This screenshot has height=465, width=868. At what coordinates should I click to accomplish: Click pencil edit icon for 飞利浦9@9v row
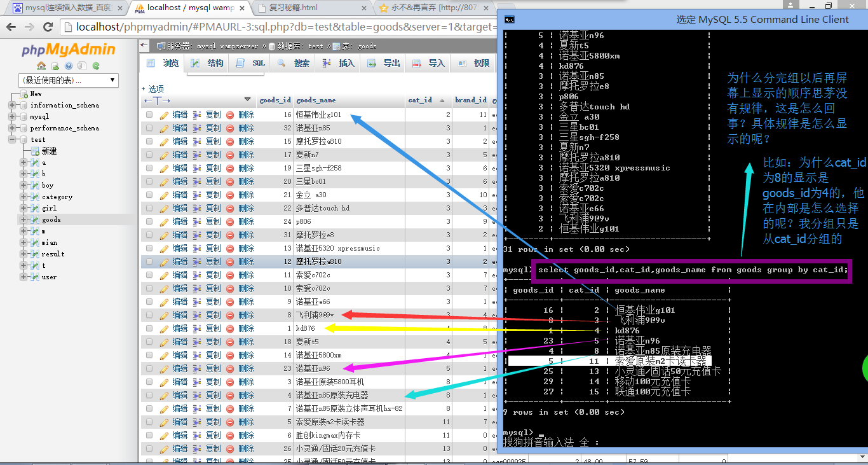[164, 315]
